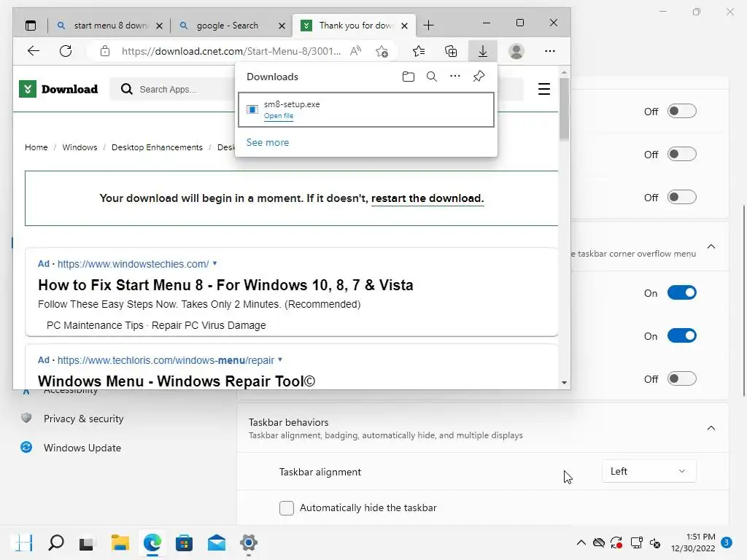Turn on last Off toggle under overflow menu
The height and width of the screenshot is (560, 747).
(x=682, y=378)
